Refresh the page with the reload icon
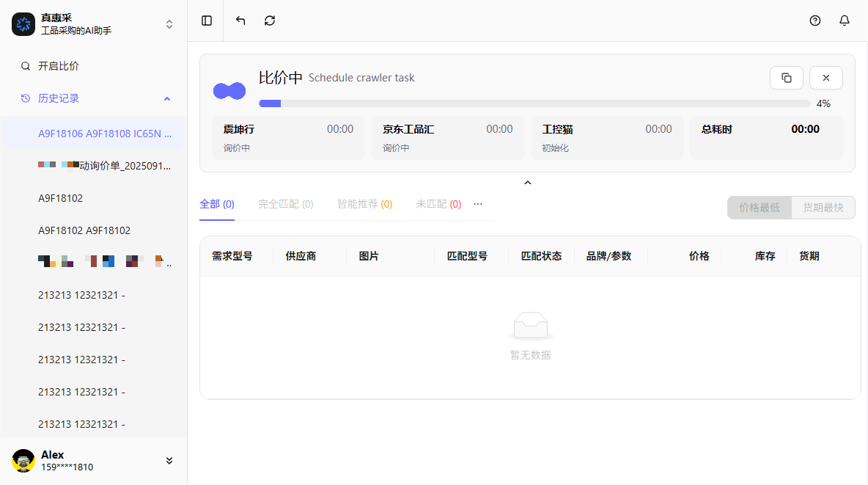 [x=269, y=21]
